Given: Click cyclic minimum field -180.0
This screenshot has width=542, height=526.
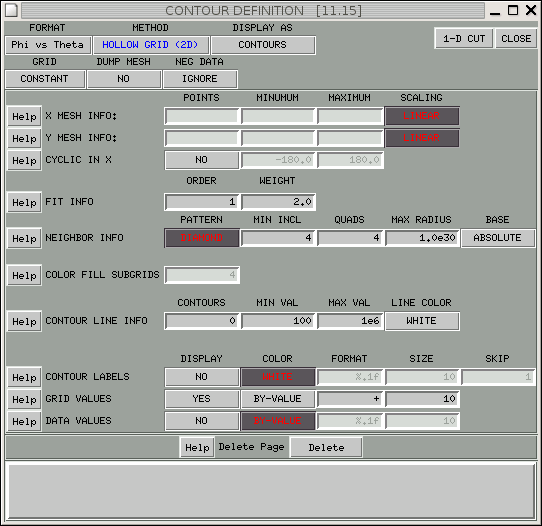Looking at the screenshot, I should click(278, 160).
